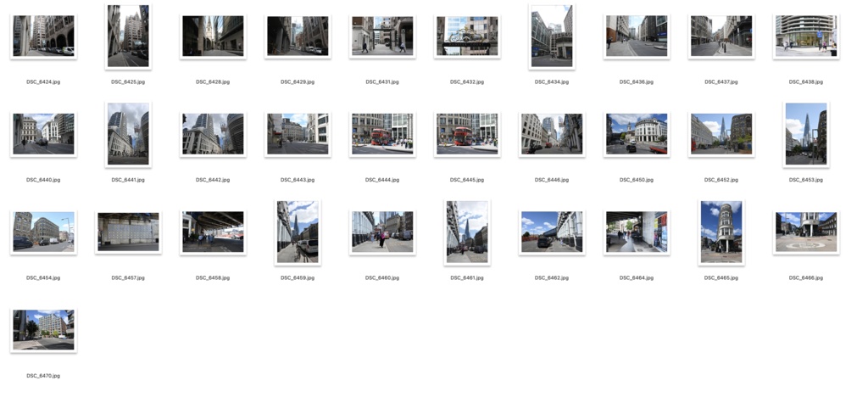Click the file name DSC_6437.jpg
Image resolution: width=868 pixels, height=403 pixels.
721,82
